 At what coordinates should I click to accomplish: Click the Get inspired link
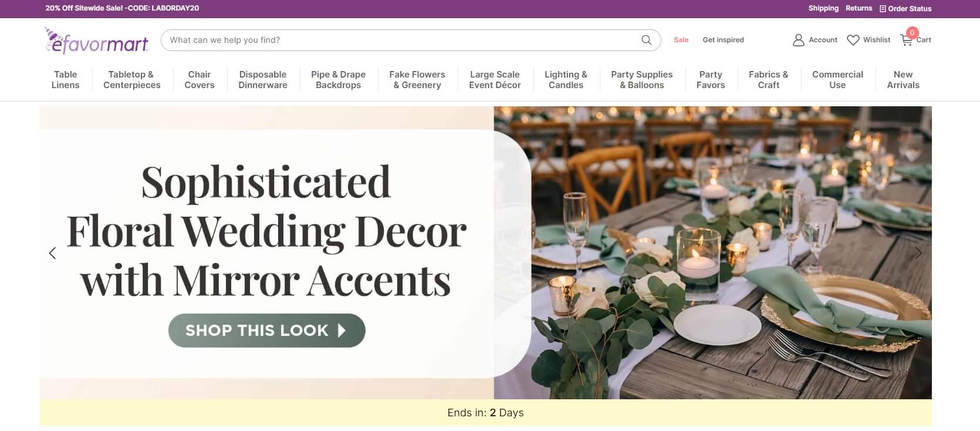723,40
